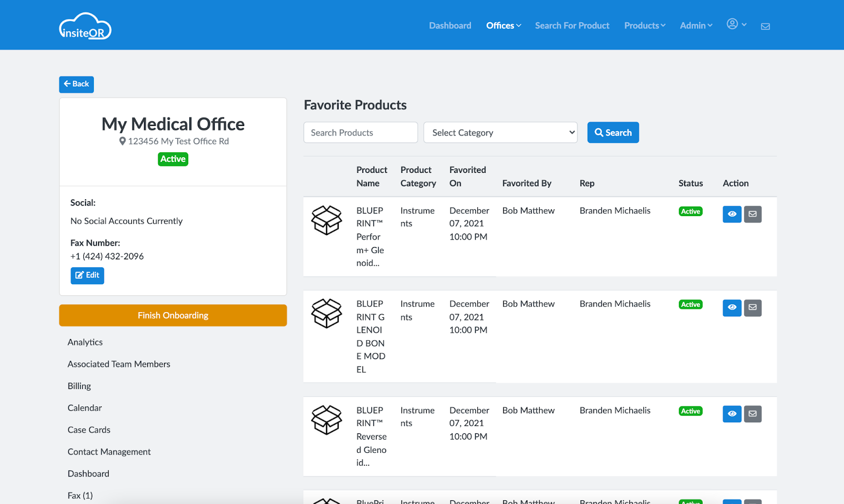Open Fax (1) in the sidebar

click(x=80, y=496)
